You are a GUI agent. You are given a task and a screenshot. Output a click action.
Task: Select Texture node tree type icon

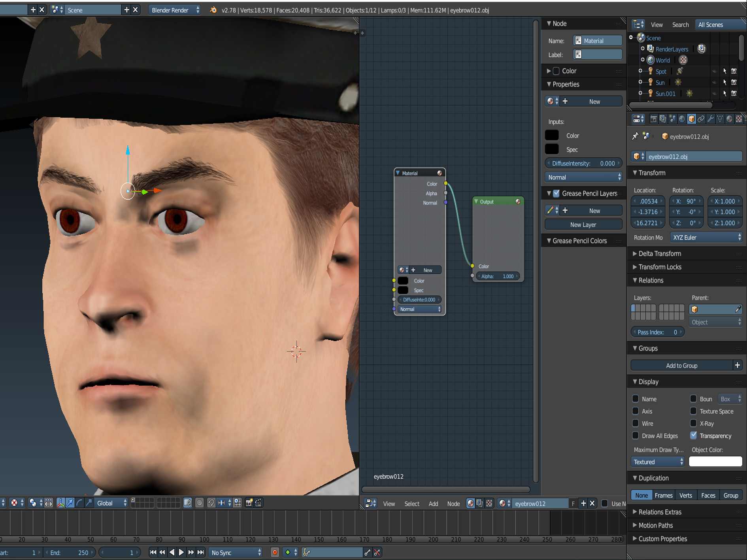tap(489, 503)
